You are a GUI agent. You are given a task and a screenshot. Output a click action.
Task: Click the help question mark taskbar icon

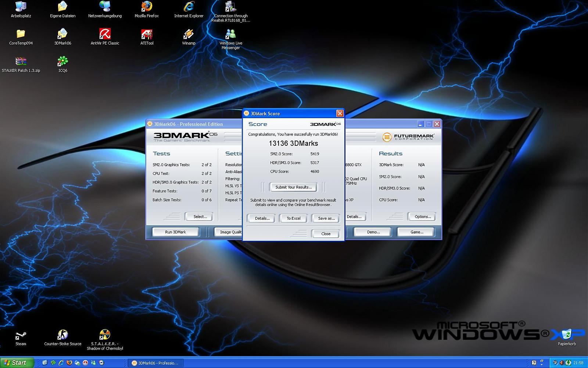pyautogui.click(x=534, y=363)
